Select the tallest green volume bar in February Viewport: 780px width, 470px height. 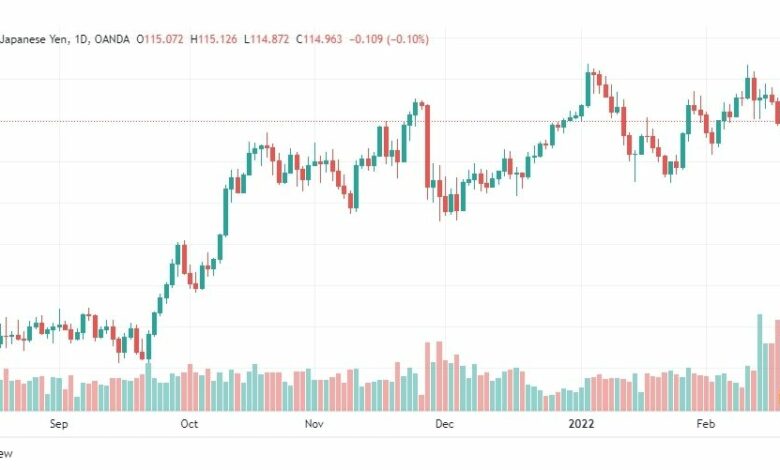tap(760, 362)
